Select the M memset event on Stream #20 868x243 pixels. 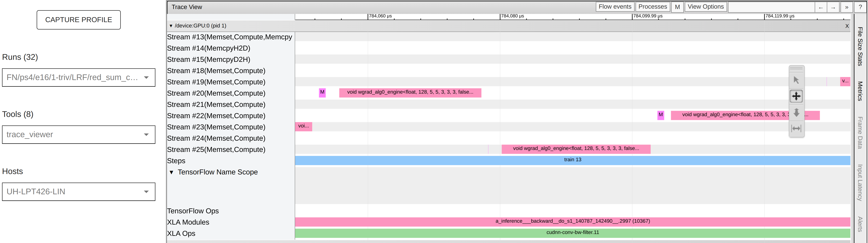pyautogui.click(x=322, y=93)
